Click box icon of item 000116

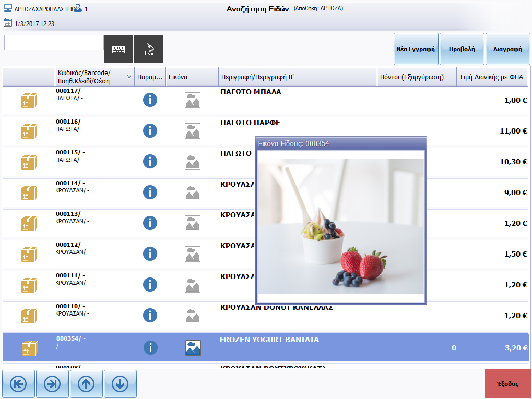(x=29, y=131)
